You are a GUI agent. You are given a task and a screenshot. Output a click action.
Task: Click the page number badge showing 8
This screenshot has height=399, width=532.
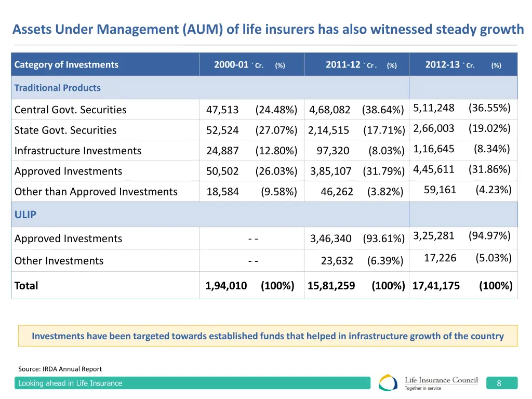click(x=500, y=383)
